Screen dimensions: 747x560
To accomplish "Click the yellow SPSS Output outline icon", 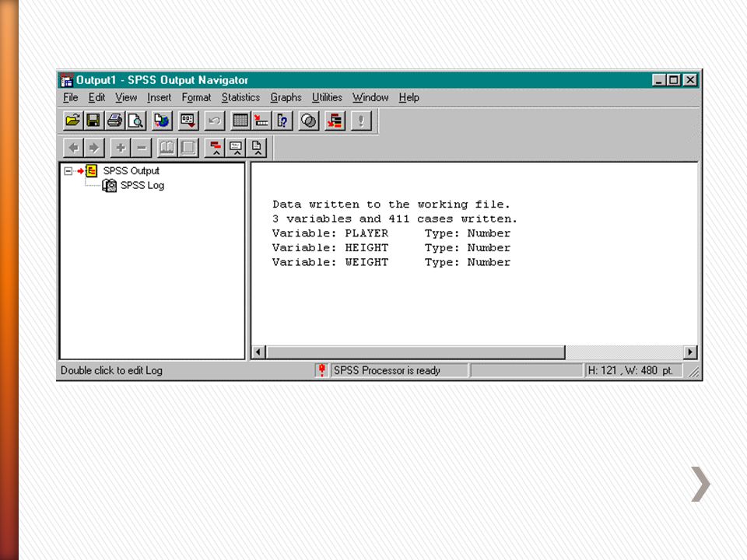I will pyautogui.click(x=92, y=170).
